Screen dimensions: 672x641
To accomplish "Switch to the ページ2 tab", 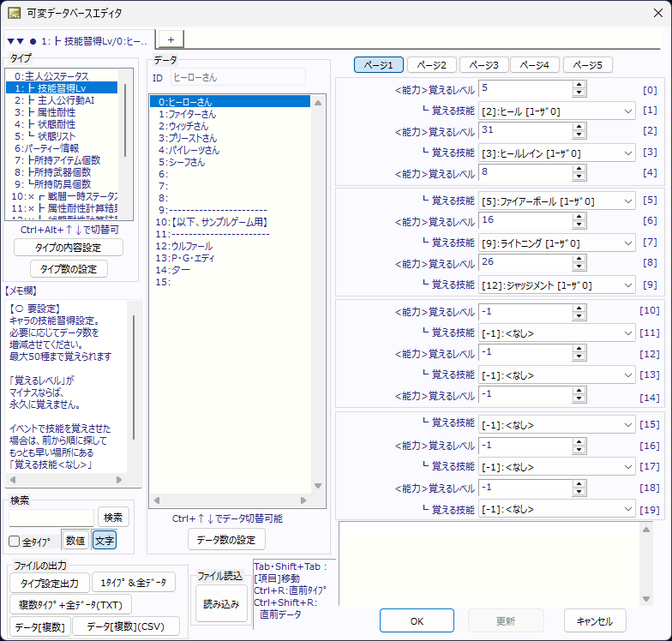I will [431, 65].
